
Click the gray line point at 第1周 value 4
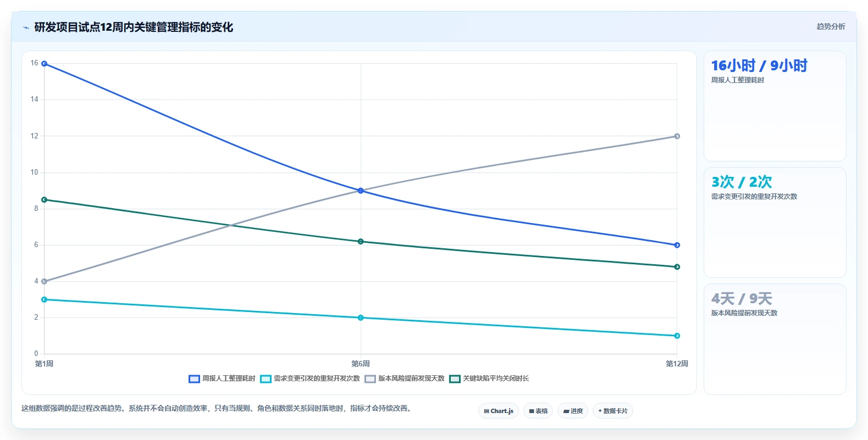(45, 281)
